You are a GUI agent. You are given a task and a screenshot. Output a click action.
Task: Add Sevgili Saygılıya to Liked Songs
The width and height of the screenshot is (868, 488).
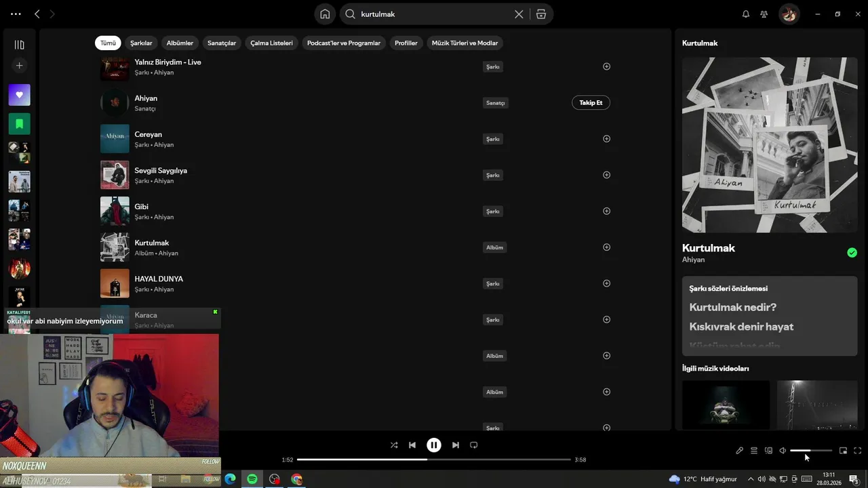(607, 175)
